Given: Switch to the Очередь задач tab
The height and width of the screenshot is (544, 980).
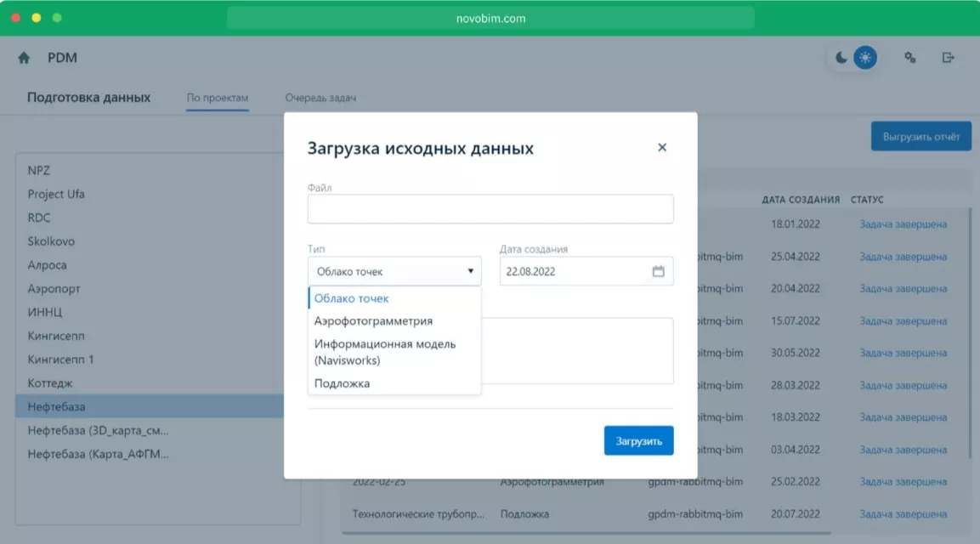Looking at the screenshot, I should click(322, 98).
